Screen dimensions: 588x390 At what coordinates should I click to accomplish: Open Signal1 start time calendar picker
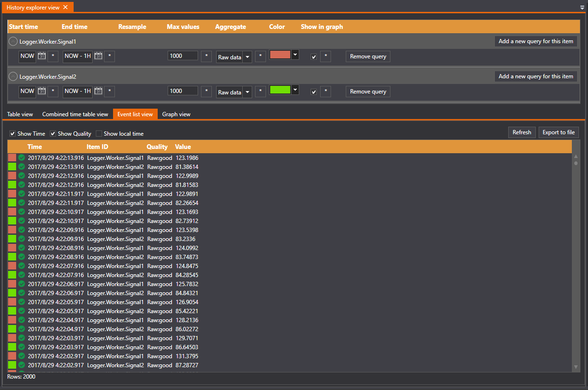pyautogui.click(x=42, y=56)
